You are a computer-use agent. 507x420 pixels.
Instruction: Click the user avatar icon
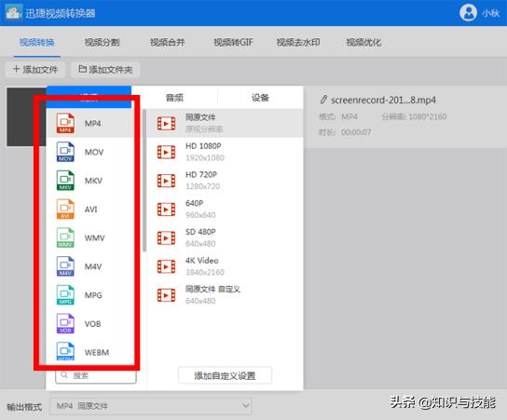(x=468, y=13)
